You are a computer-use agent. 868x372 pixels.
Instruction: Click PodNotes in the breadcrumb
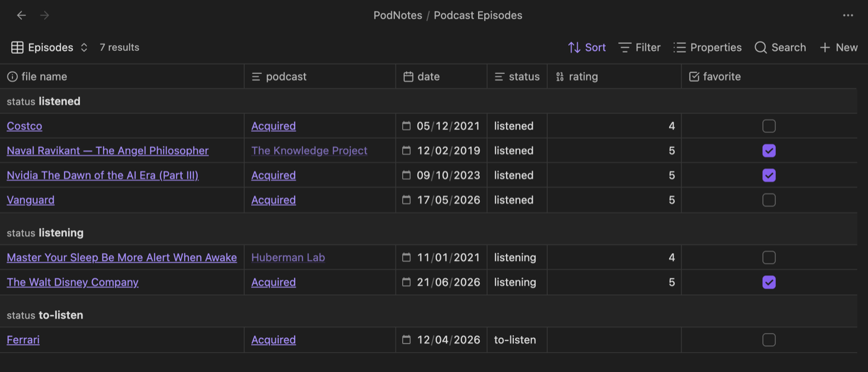click(398, 15)
